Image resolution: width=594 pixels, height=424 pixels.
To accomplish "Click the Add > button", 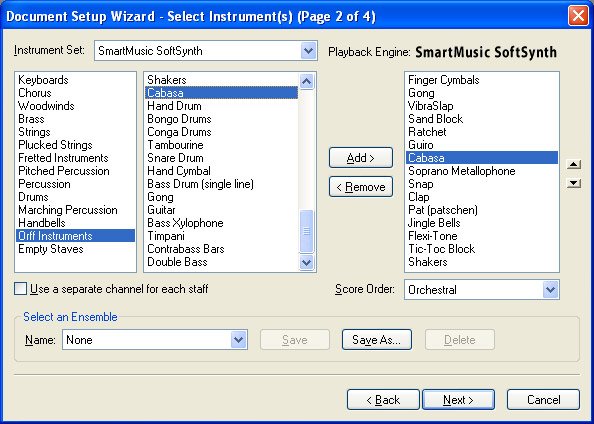I will pos(361,158).
